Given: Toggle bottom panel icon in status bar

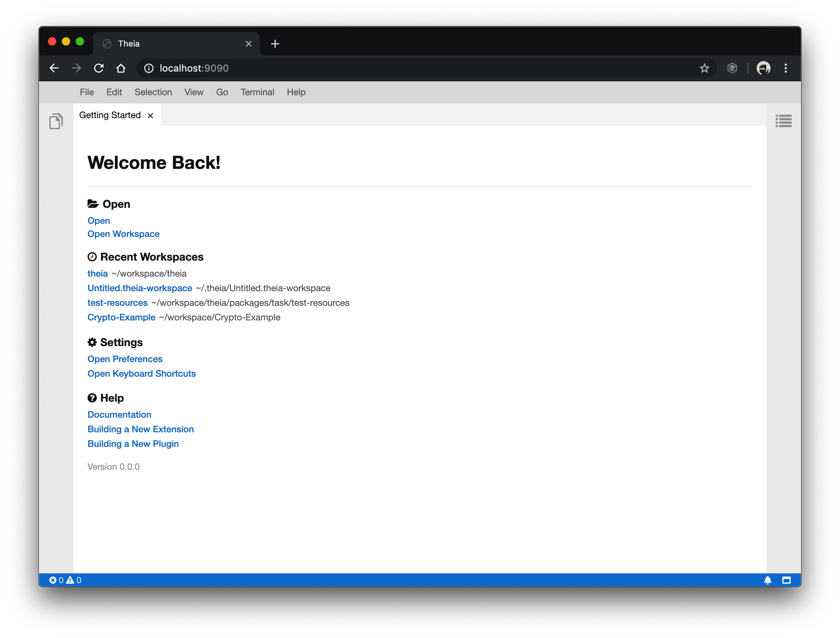Looking at the screenshot, I should click(786, 580).
